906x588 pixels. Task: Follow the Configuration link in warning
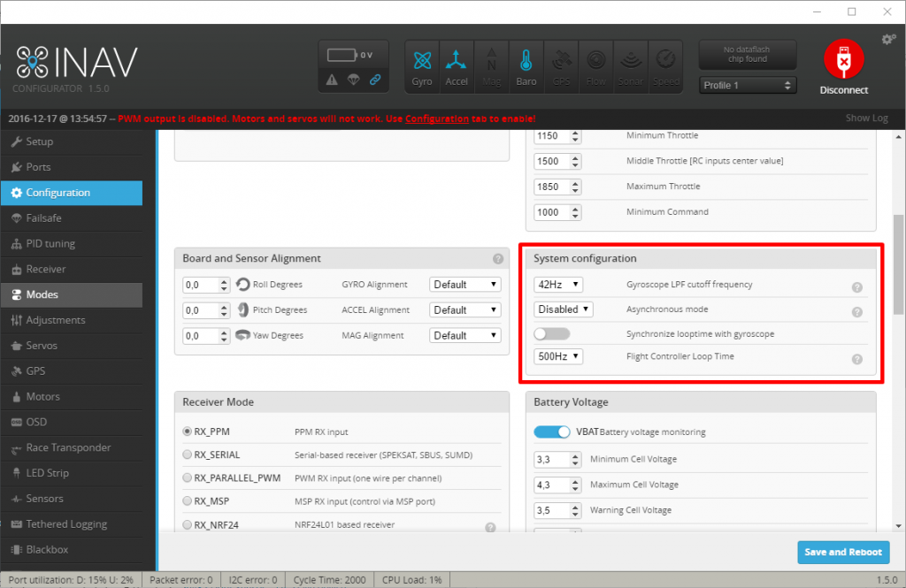(x=436, y=118)
